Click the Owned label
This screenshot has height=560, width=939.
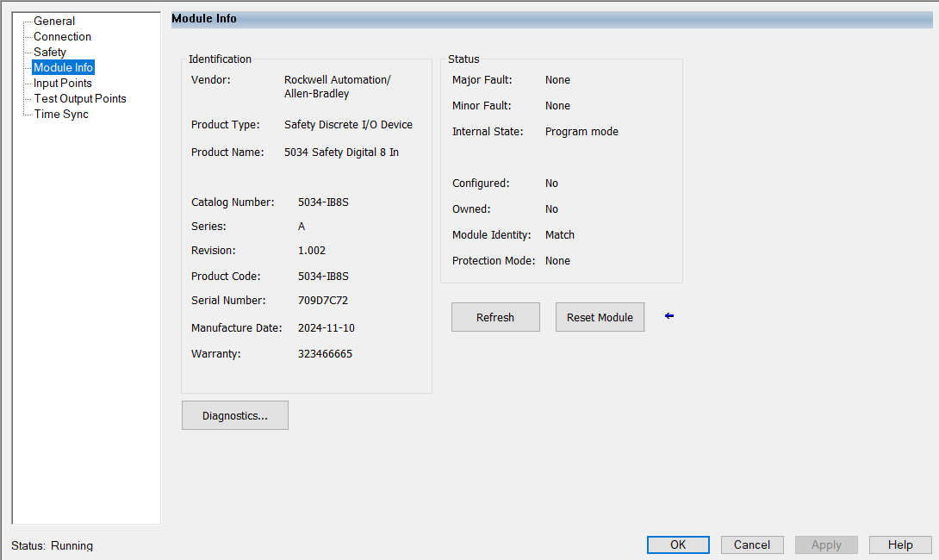pos(470,209)
